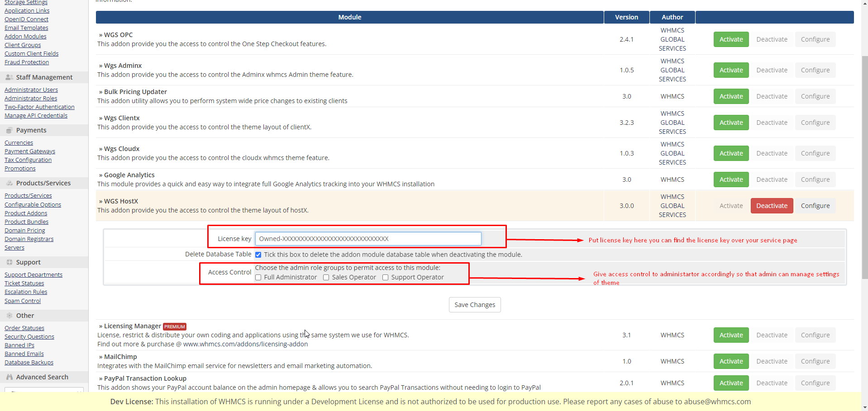Check the Sales Operator role box
The width and height of the screenshot is (868, 411).
coord(326,278)
